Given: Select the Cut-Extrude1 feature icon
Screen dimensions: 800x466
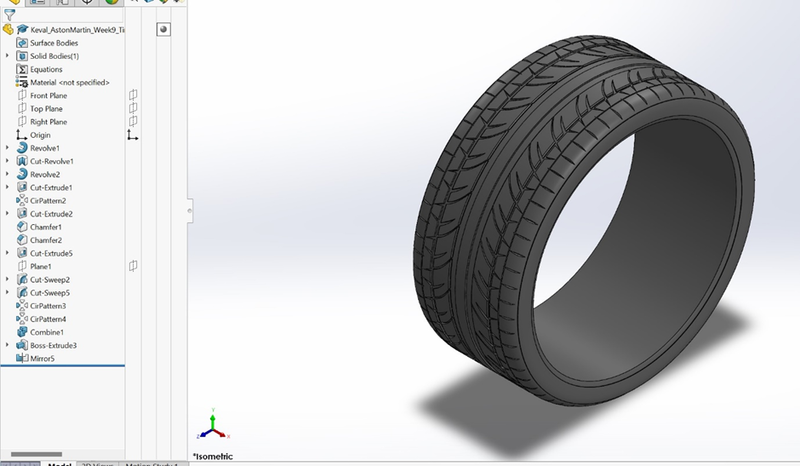Looking at the screenshot, I should pos(22,187).
